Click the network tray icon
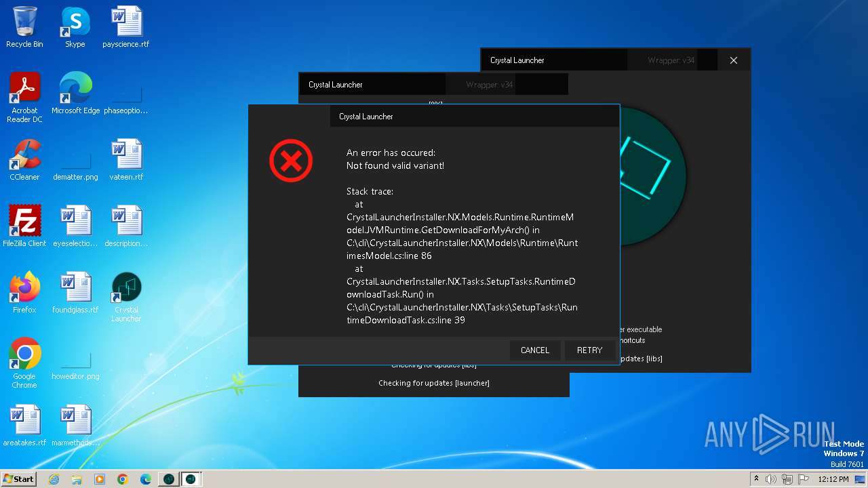This screenshot has width=868, height=488. (787, 479)
